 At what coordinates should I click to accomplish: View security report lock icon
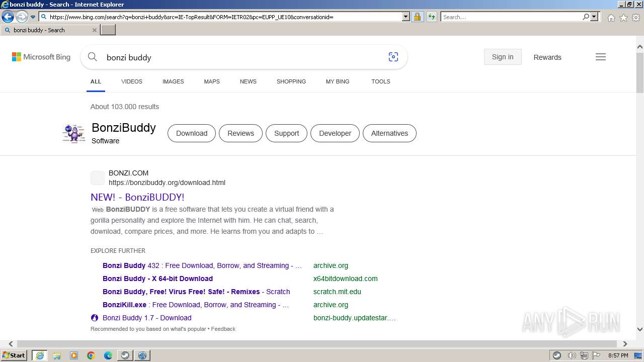point(417,17)
